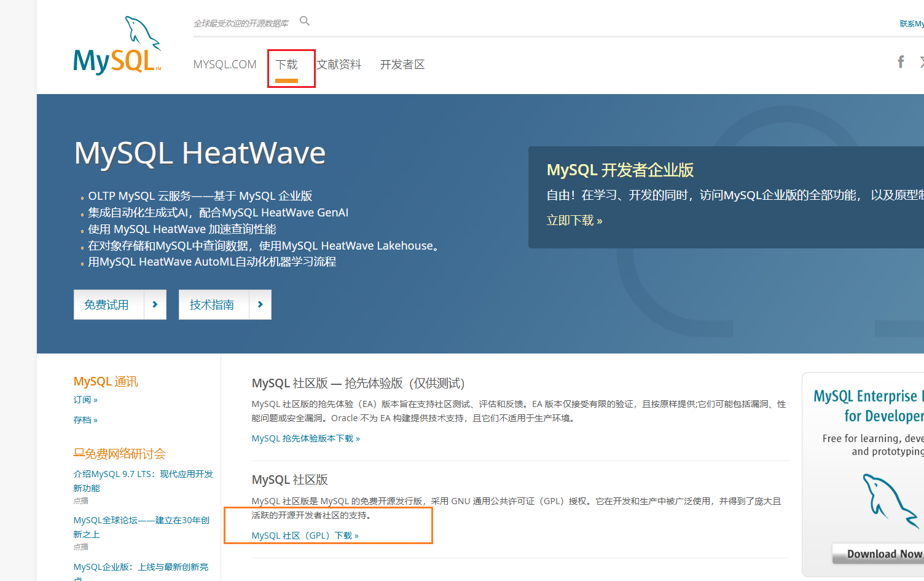Open the Facebook social icon
924x581 pixels.
click(x=901, y=61)
